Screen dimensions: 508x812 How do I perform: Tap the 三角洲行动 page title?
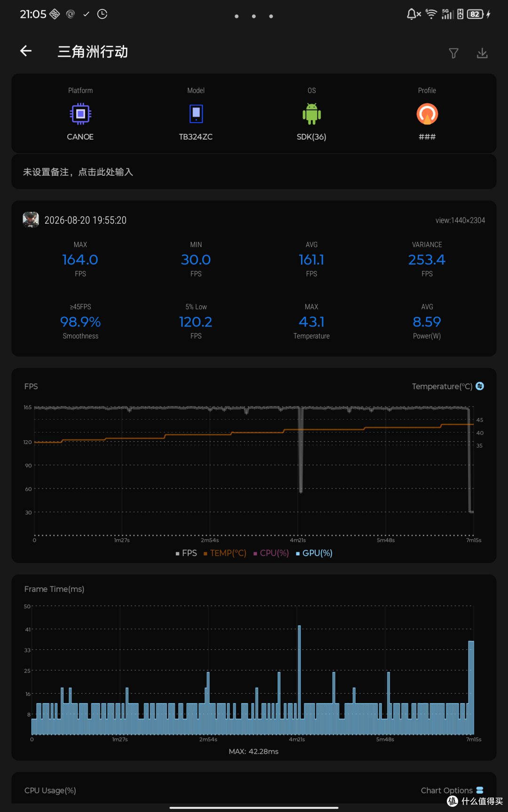[x=93, y=52]
